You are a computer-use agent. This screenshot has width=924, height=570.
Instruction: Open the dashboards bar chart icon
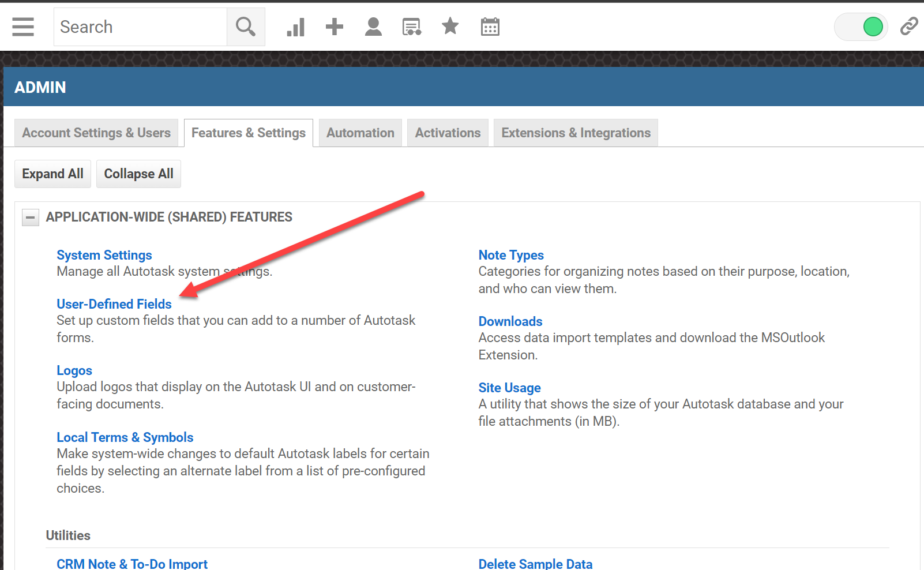296,27
